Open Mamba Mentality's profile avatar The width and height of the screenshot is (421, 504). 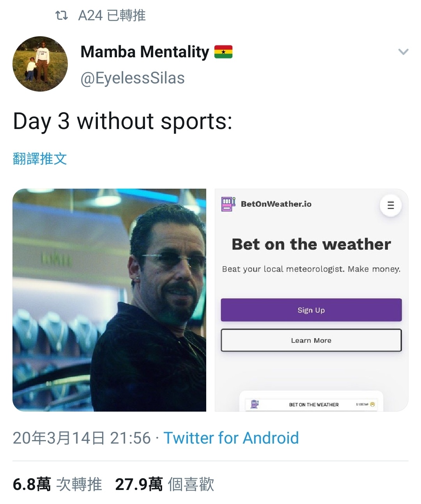pyautogui.click(x=40, y=64)
